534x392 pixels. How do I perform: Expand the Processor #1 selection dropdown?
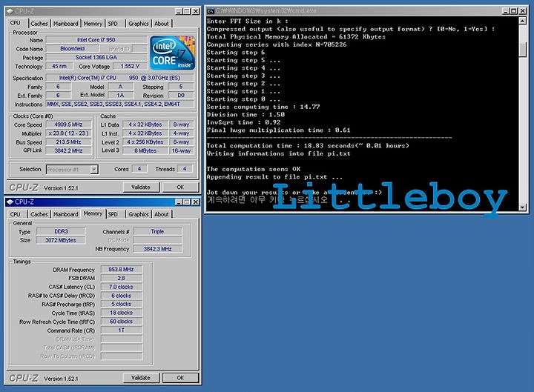click(x=94, y=169)
